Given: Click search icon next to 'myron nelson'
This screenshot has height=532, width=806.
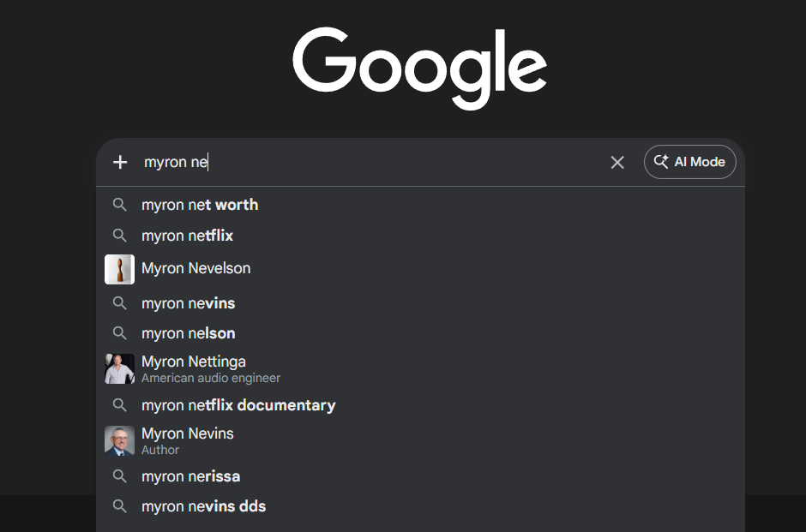Looking at the screenshot, I should tap(120, 333).
